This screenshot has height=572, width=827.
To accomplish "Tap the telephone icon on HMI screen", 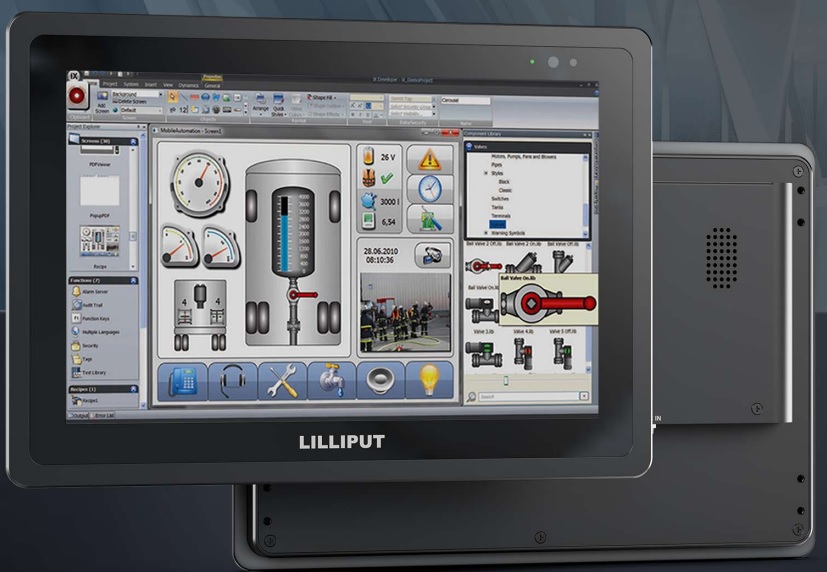I will (x=181, y=381).
